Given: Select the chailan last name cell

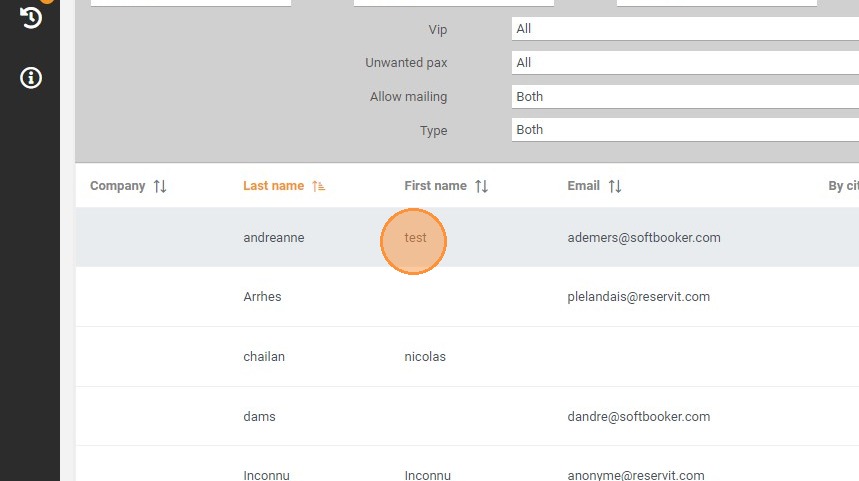Looking at the screenshot, I should click(264, 357).
